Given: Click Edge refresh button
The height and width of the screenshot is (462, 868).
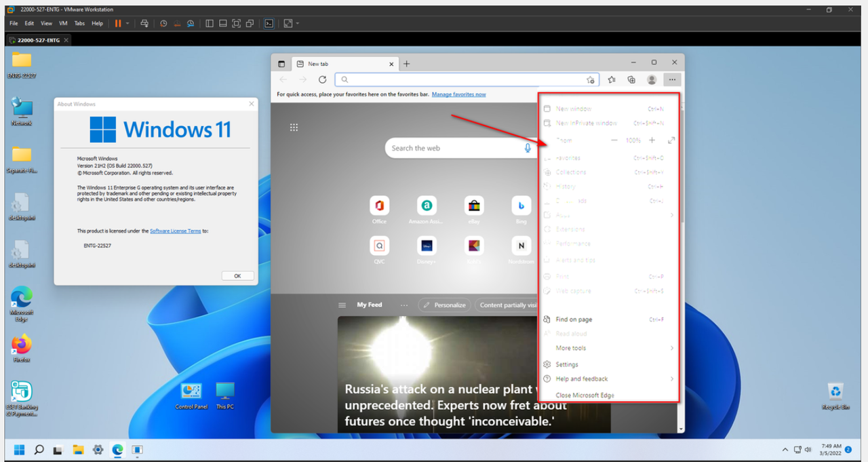Looking at the screenshot, I should [x=323, y=79].
